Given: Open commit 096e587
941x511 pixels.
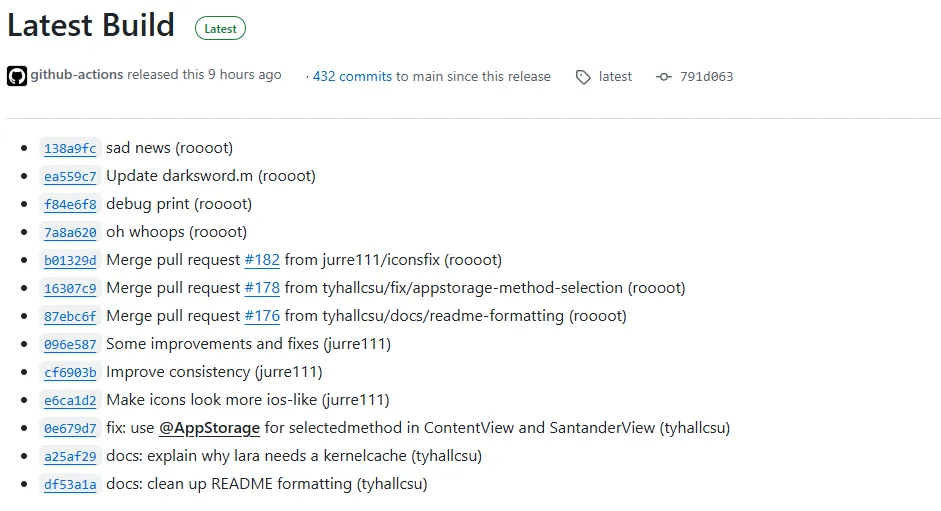Looking at the screenshot, I should pyautogui.click(x=70, y=345).
